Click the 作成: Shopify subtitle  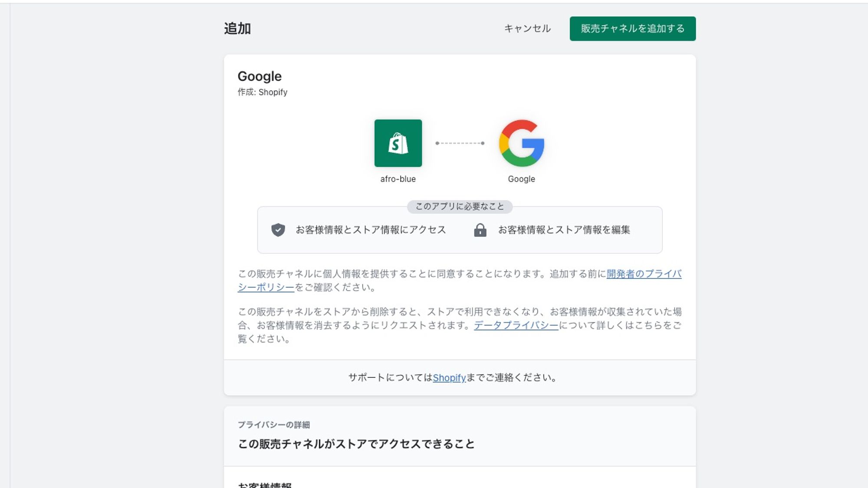pos(263,92)
